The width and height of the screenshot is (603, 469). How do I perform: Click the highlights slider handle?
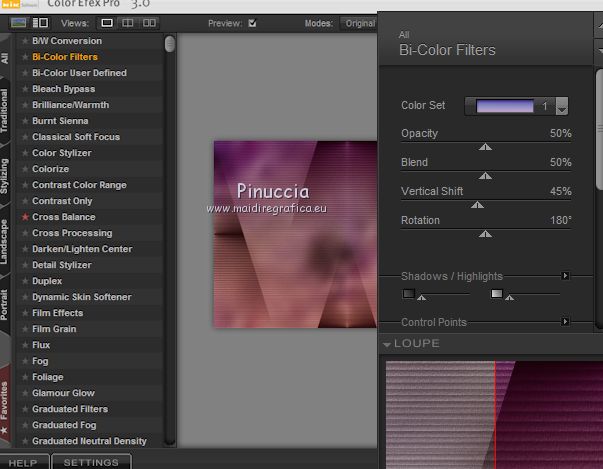[x=510, y=297]
